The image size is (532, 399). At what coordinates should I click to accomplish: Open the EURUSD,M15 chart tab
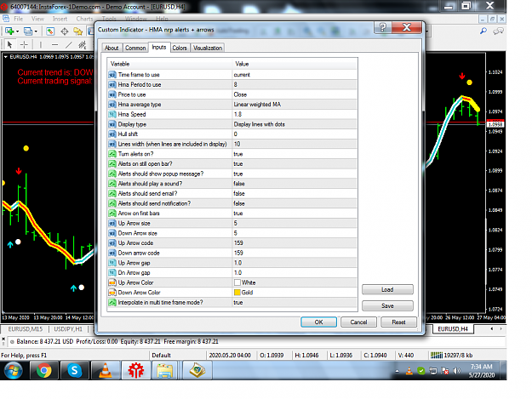coord(26,329)
